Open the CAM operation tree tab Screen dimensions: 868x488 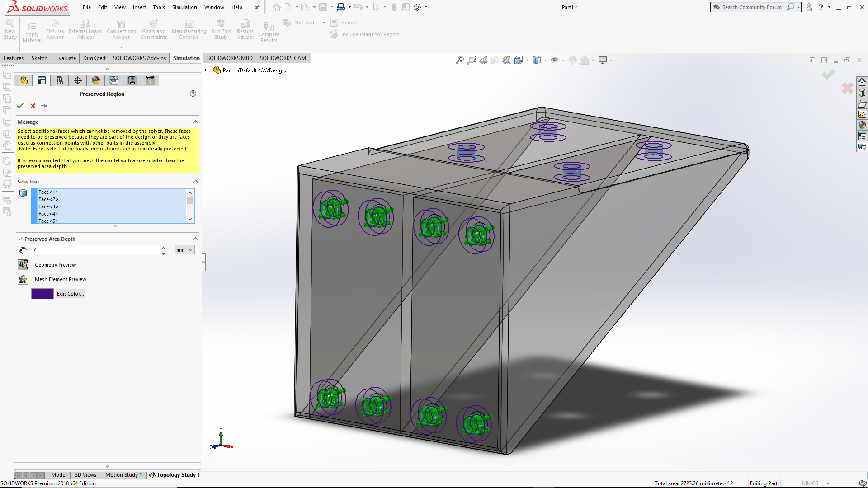coord(132,80)
